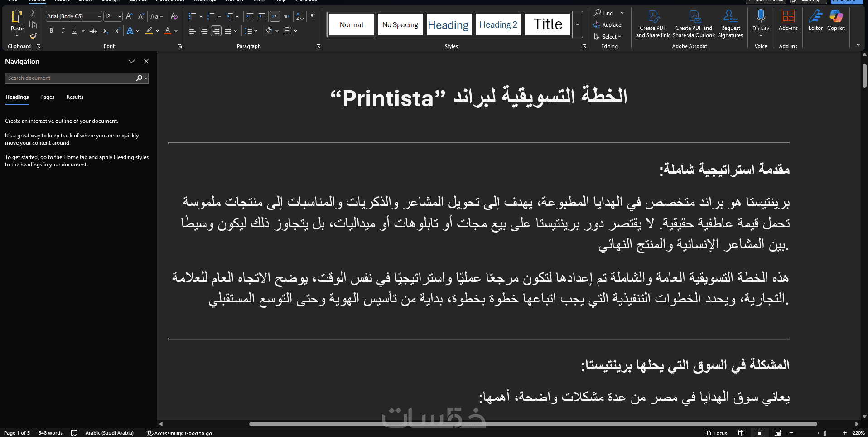This screenshot has height=437, width=868.
Task: Switch to Web Layout view
Action: [777, 433]
